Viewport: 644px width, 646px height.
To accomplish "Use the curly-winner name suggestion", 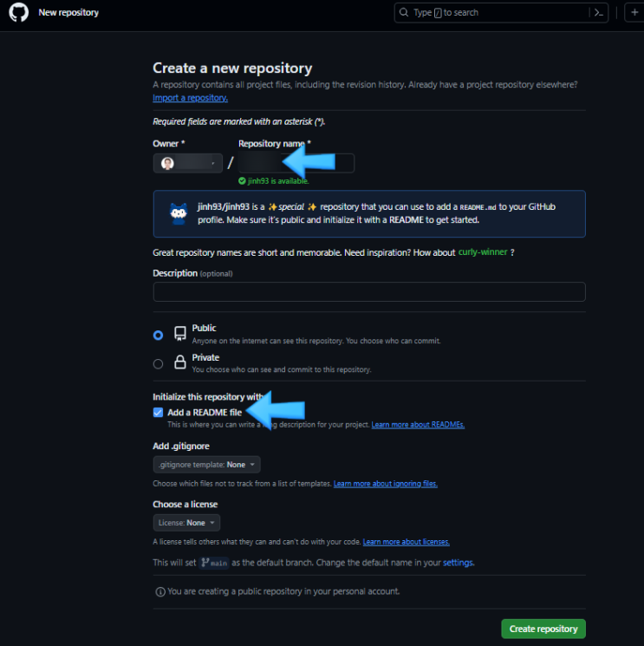I will tap(483, 252).
